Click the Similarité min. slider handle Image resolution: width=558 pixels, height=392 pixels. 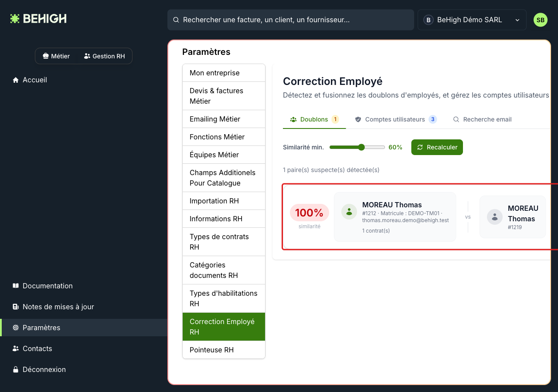point(361,147)
